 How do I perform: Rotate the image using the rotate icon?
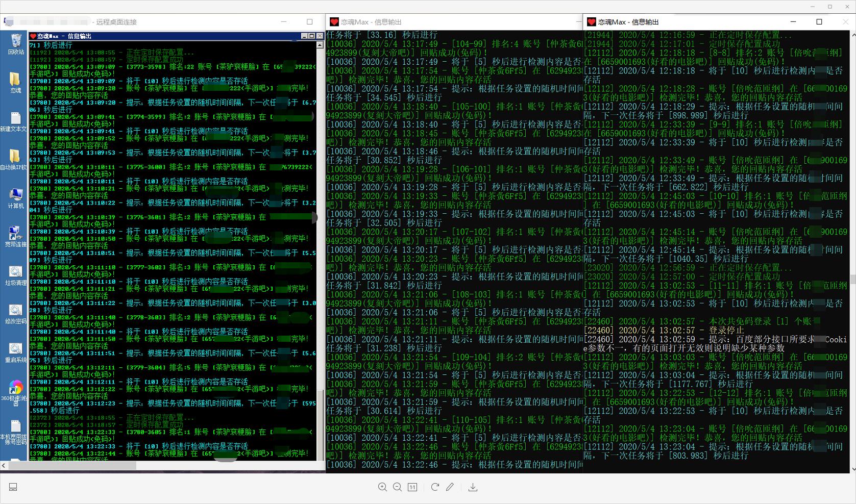tap(435, 487)
